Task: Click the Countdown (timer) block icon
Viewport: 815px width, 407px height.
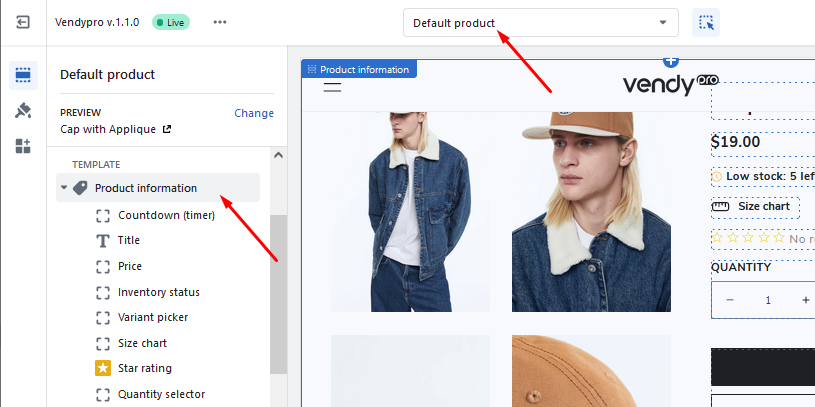Action: (x=103, y=215)
